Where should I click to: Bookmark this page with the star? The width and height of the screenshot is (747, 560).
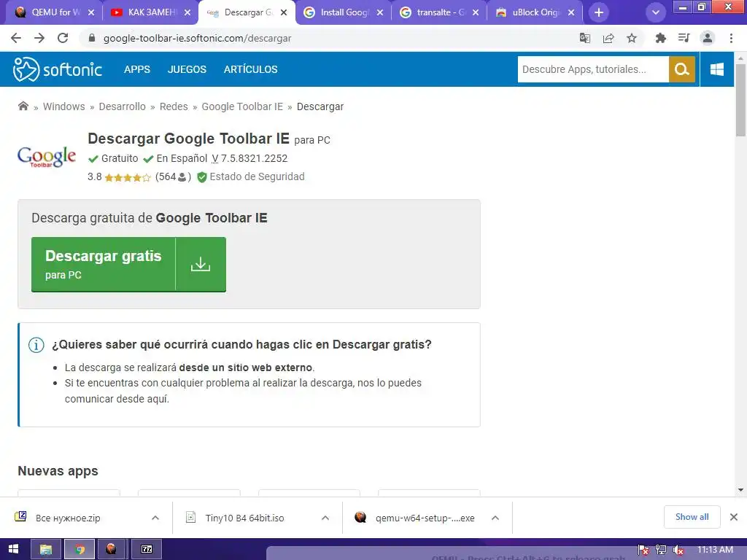pos(632,38)
